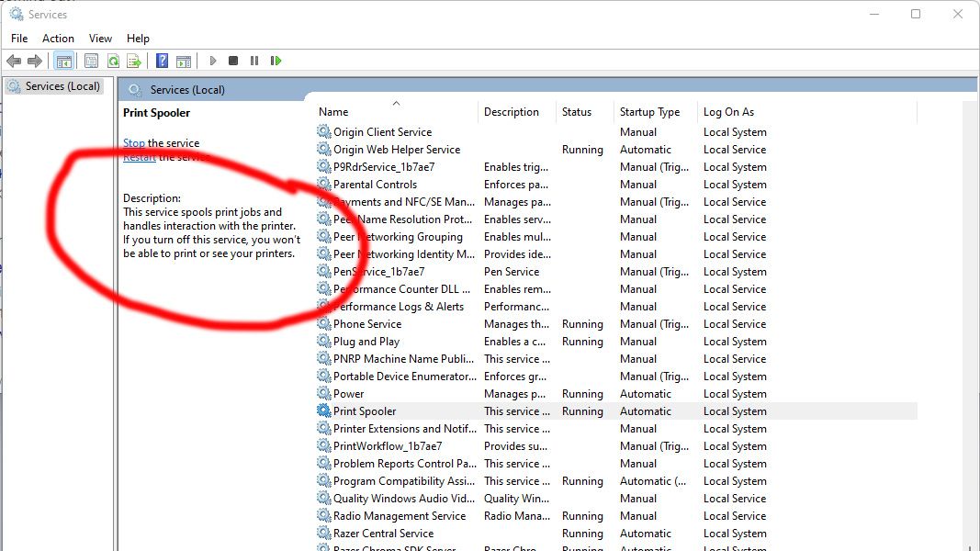Open the Action menu
The image size is (980, 551).
click(58, 39)
